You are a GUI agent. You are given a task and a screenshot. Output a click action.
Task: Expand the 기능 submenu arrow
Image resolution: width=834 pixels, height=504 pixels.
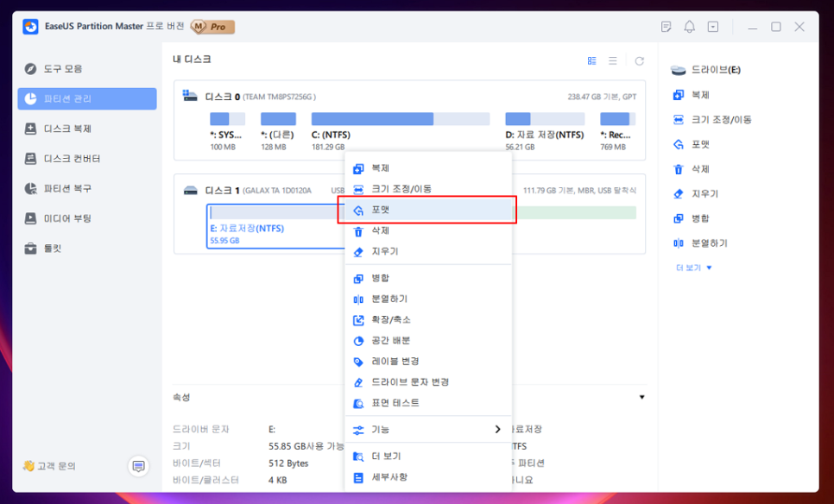tap(497, 429)
